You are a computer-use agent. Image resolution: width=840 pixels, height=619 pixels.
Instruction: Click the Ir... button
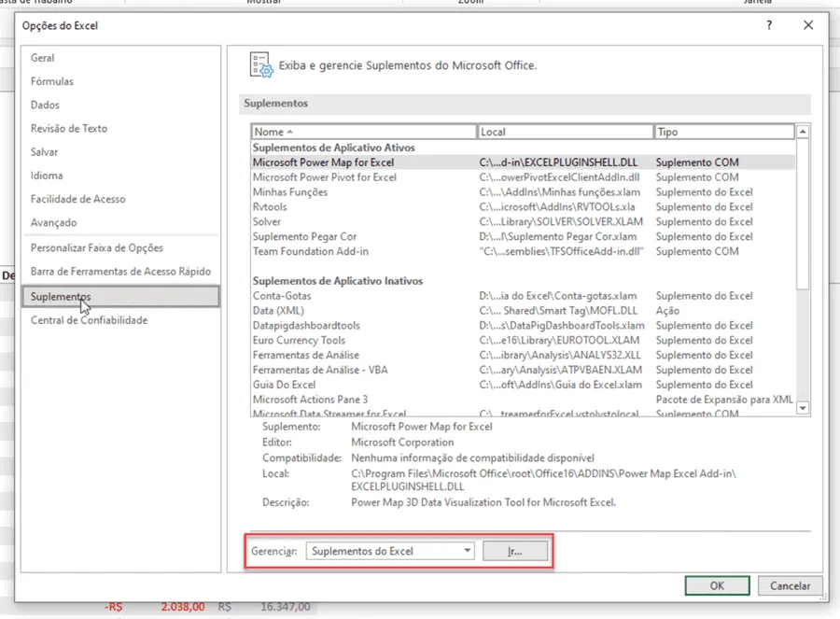pos(515,551)
